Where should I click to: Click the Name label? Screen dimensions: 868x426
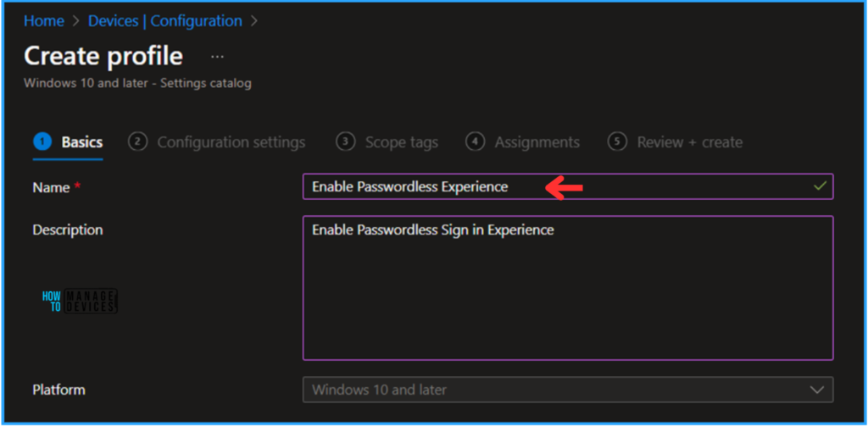click(x=51, y=187)
